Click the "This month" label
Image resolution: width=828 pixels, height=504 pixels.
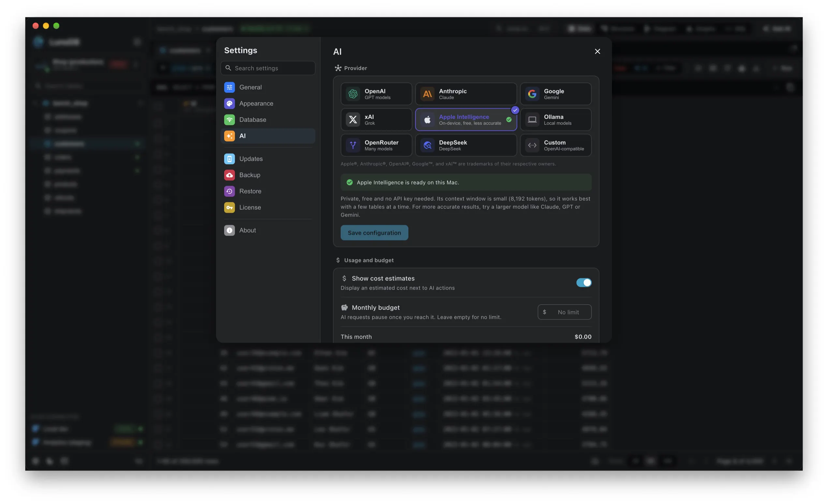pyautogui.click(x=356, y=337)
